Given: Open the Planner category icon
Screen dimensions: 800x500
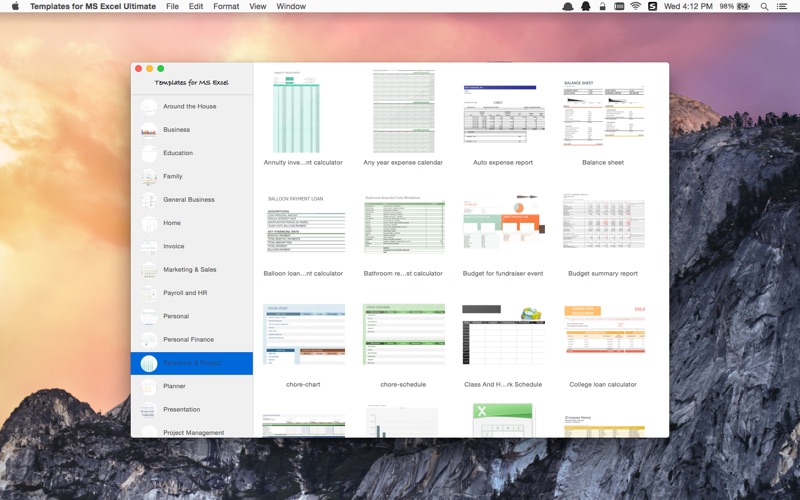Looking at the screenshot, I should [x=149, y=386].
